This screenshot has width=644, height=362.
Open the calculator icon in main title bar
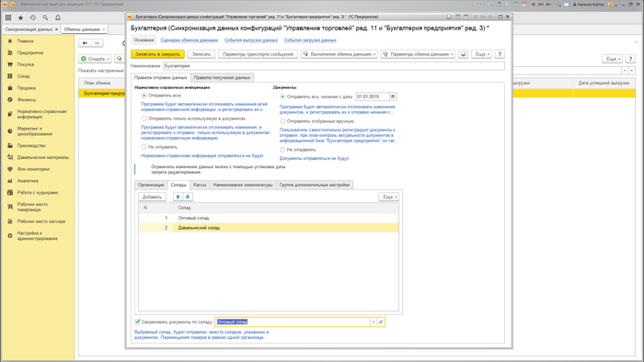516,5
